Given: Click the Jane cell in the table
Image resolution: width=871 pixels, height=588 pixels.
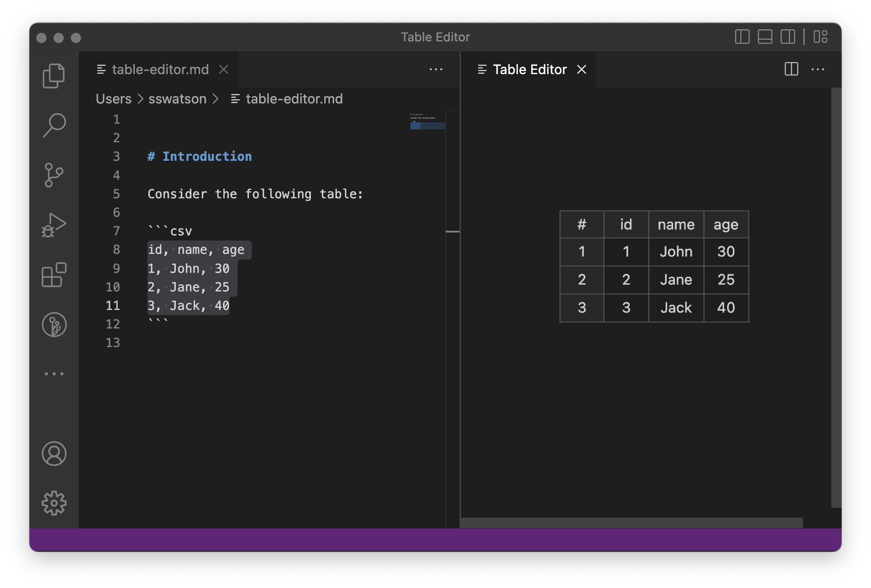Looking at the screenshot, I should pyautogui.click(x=676, y=280).
